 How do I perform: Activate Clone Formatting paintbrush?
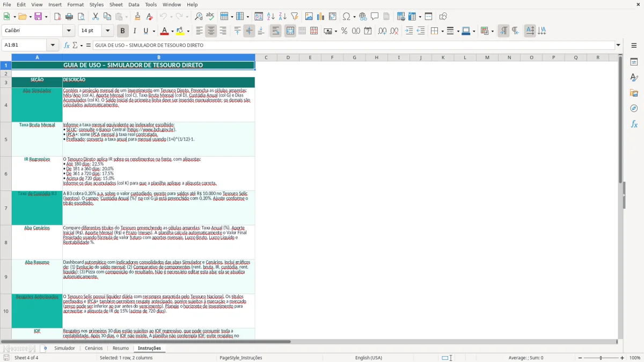pyautogui.click(x=138, y=17)
